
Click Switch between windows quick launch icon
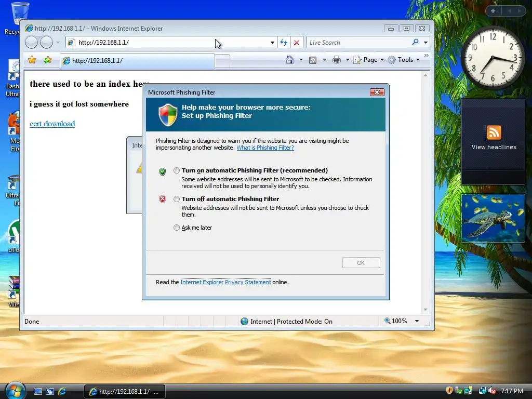50,392
